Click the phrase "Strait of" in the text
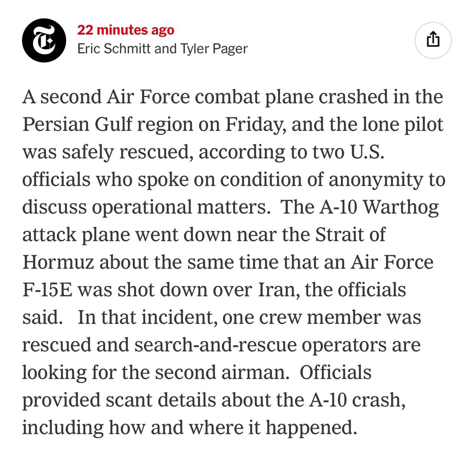Screen dimensions: 474x476 point(350,235)
